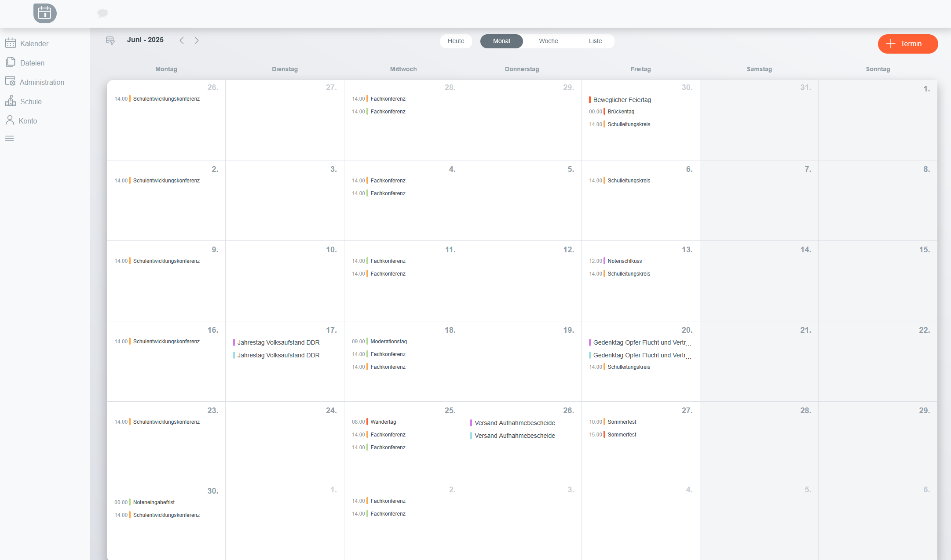Click the Kalender sidebar icon

[11, 43]
